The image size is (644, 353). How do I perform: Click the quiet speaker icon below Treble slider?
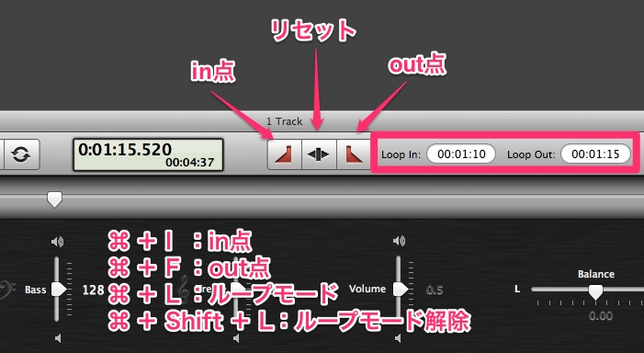point(236,338)
